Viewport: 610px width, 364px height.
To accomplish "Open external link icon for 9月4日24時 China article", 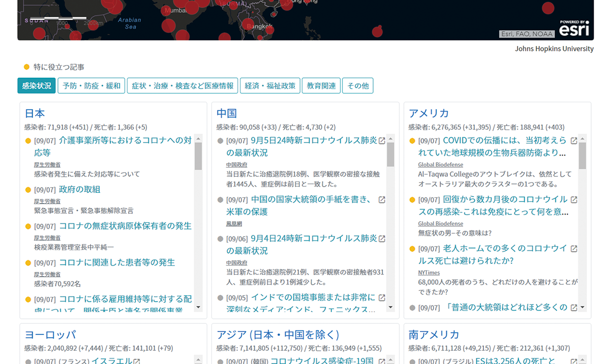I will click(x=382, y=238).
